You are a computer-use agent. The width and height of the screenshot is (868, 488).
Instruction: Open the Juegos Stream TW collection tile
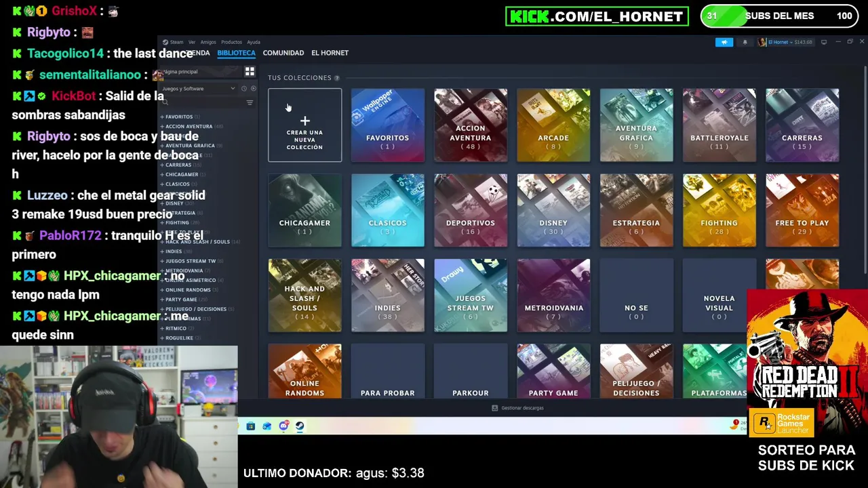click(471, 296)
